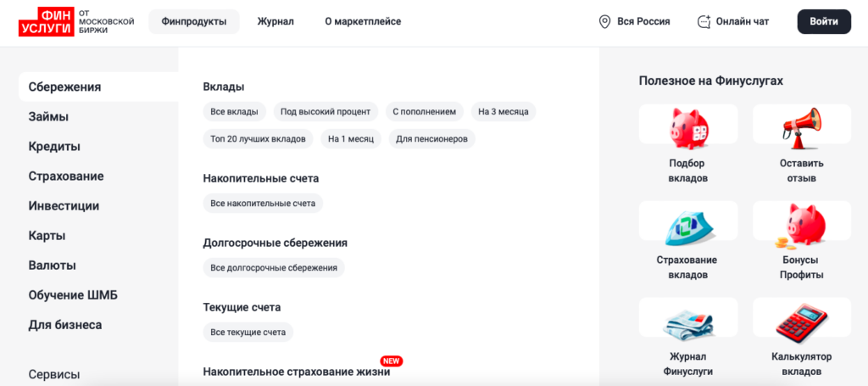Click the online chat bubble icon

point(704,22)
